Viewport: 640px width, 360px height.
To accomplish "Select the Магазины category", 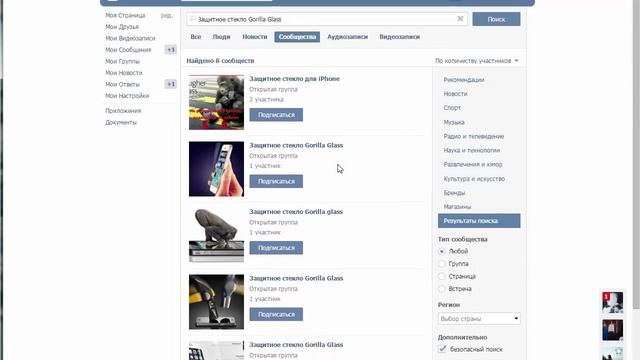I will (x=457, y=207).
